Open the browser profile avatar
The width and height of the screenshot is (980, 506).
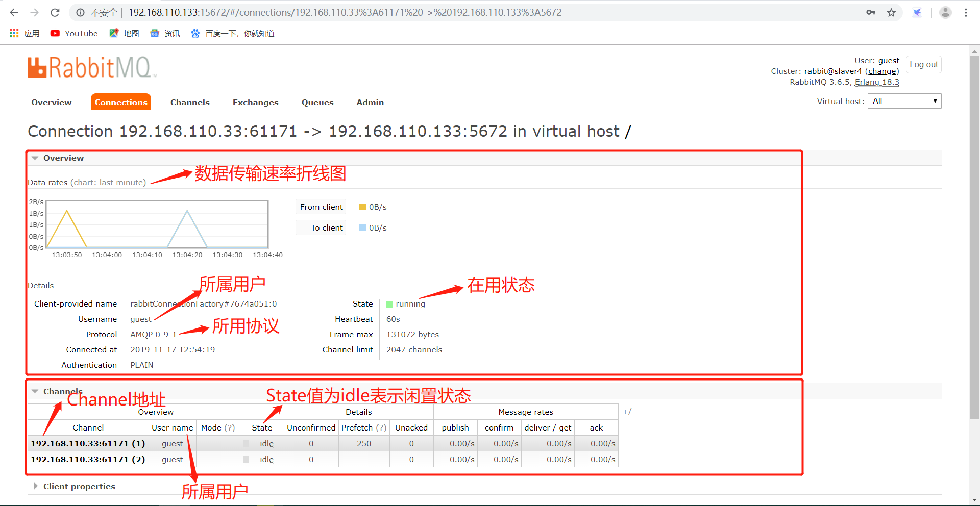[945, 12]
